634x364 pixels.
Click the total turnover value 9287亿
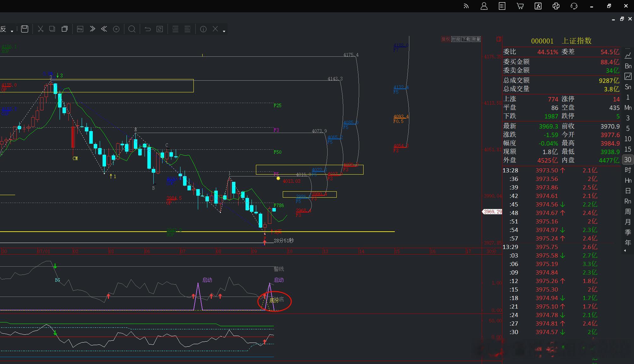point(609,81)
